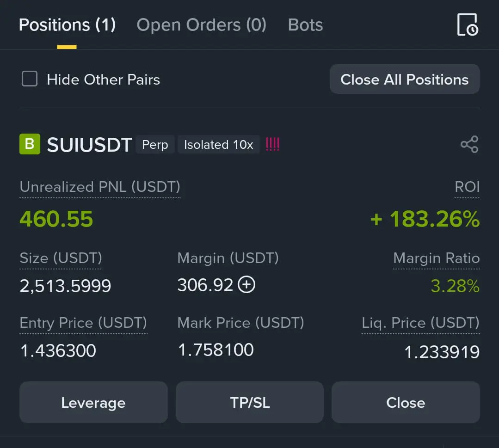Viewport: 499px width, 448px height.
Task: Open the Leverage adjustment button
Action: 93,402
